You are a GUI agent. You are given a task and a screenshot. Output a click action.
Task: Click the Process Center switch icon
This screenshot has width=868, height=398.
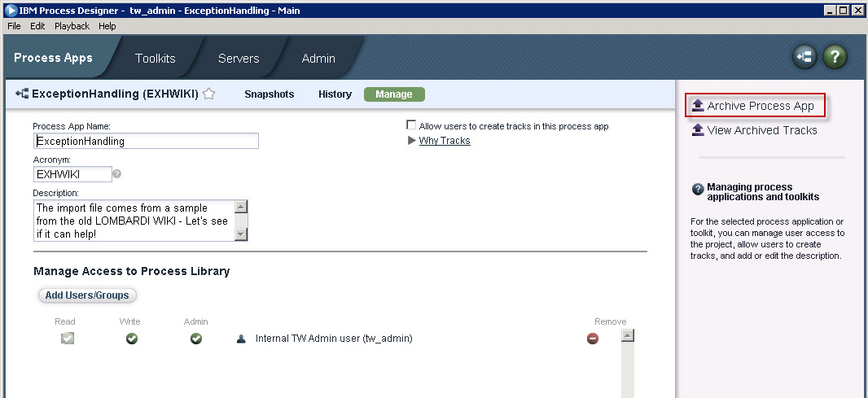(805, 57)
